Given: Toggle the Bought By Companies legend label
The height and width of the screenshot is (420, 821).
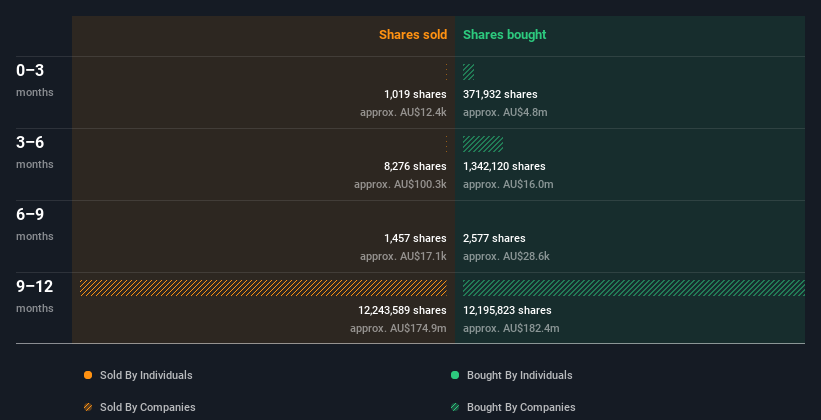Looking at the screenshot, I should 521,407.
